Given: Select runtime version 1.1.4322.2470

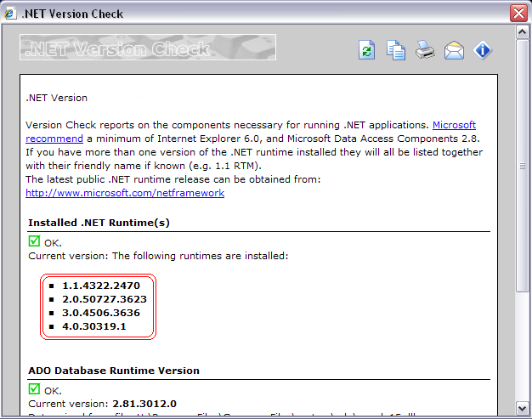Looking at the screenshot, I should tap(101, 286).
